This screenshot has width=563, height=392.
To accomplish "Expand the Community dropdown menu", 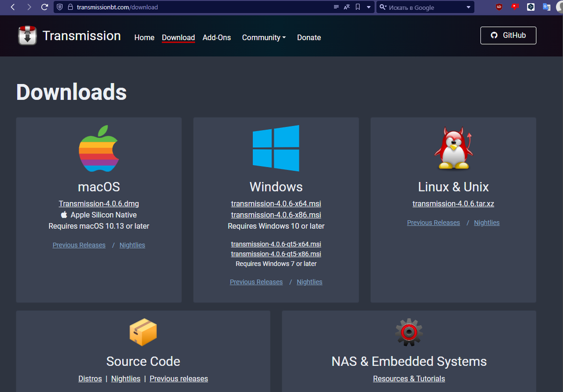I will point(264,38).
